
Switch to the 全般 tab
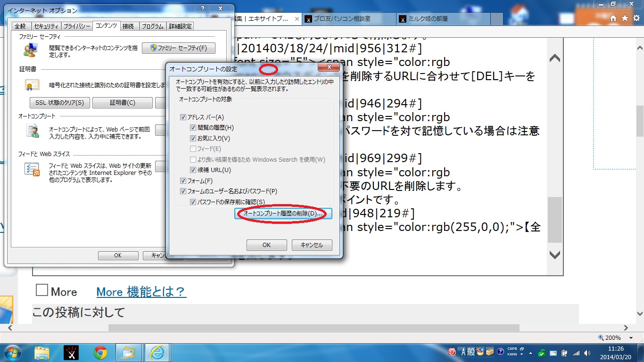[20, 26]
